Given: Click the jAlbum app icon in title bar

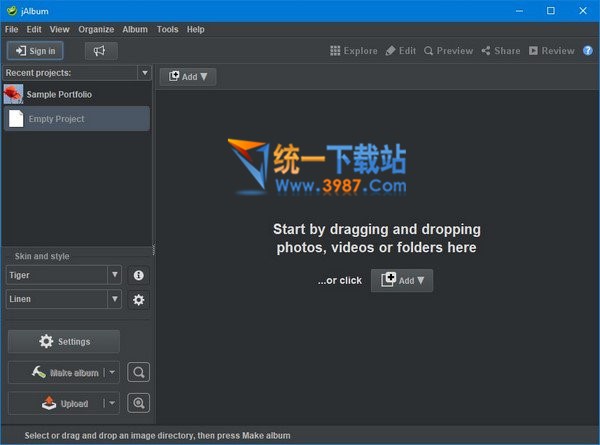Looking at the screenshot, I should coord(12,11).
